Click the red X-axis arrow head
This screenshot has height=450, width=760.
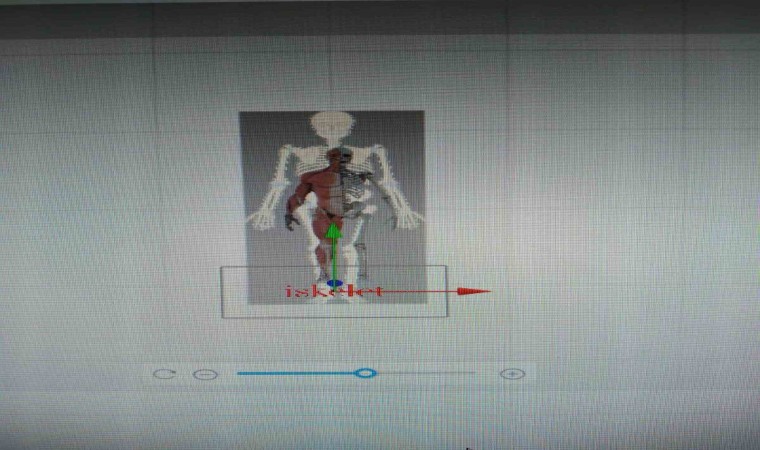tap(474, 292)
